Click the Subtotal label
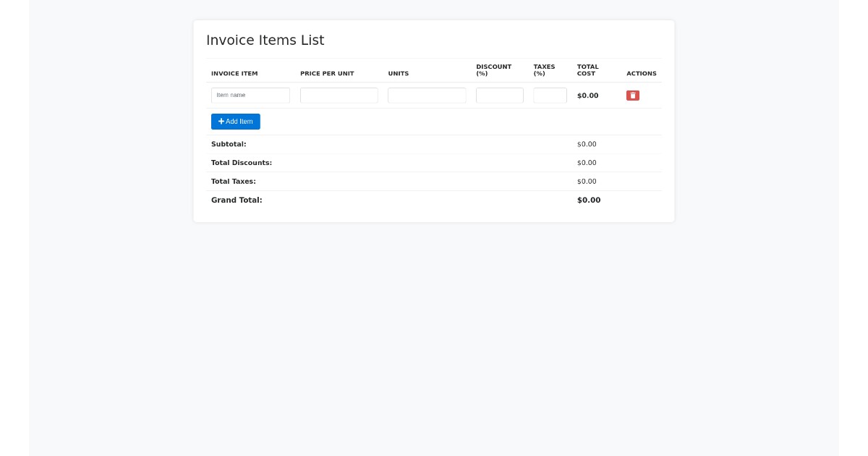Screen dimensions: 868x456 click(229, 144)
